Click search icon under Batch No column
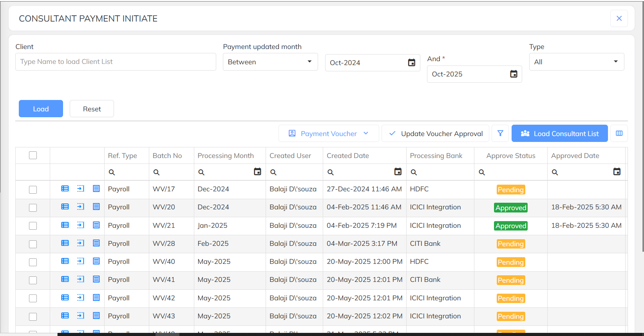The image size is (644, 336). pyautogui.click(x=156, y=172)
